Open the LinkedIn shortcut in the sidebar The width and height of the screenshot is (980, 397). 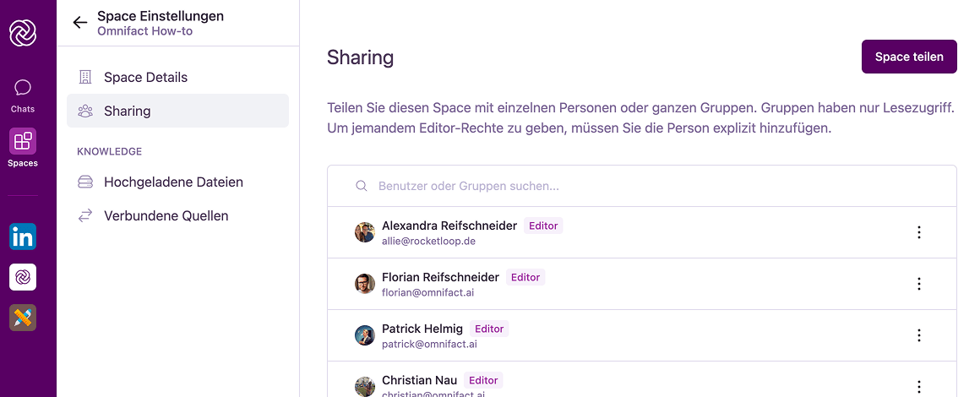coord(23,237)
